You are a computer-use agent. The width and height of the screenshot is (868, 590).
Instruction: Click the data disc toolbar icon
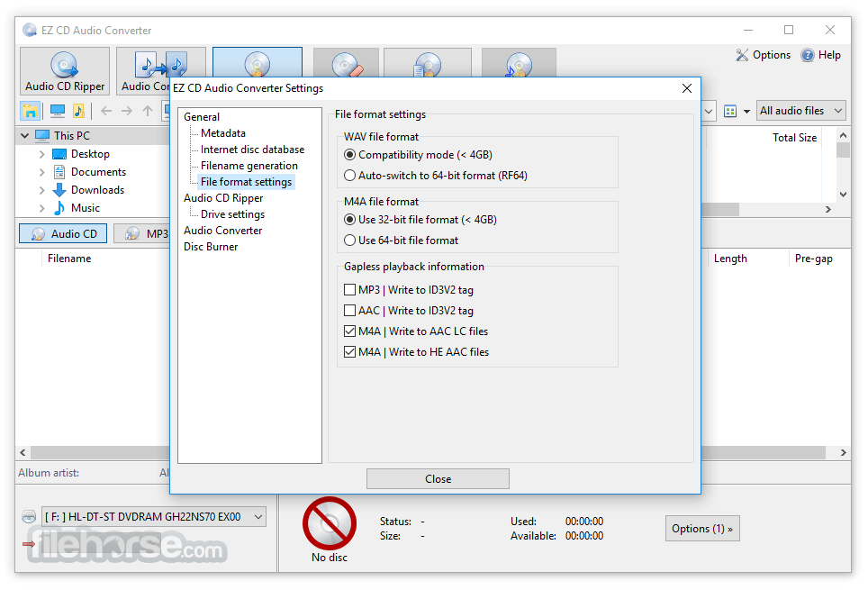[x=428, y=64]
